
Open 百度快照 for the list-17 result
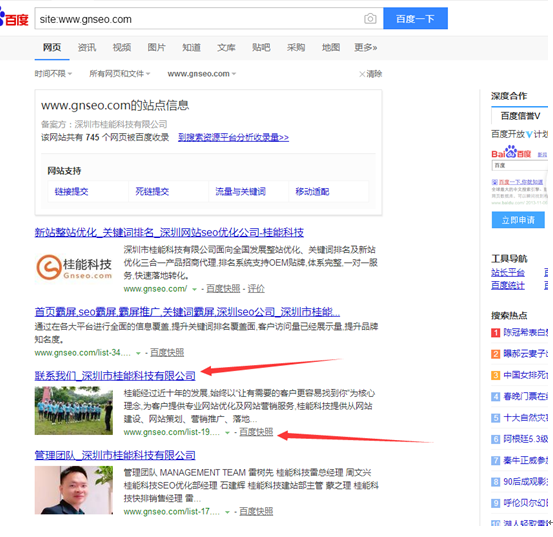point(256,511)
